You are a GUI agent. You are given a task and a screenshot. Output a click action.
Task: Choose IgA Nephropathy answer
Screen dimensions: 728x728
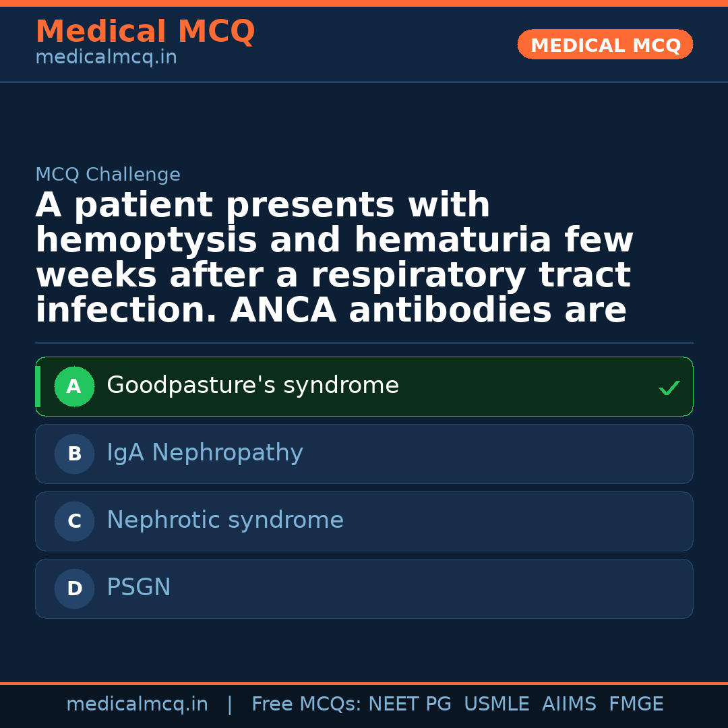click(x=205, y=453)
